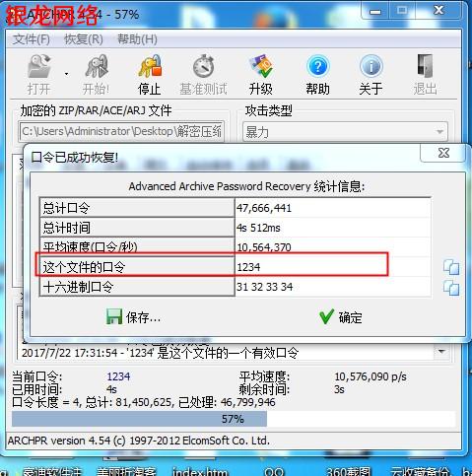This screenshot has width=472, height=476.
Task: Stop the attack with 停止 icon
Action: pos(150,66)
